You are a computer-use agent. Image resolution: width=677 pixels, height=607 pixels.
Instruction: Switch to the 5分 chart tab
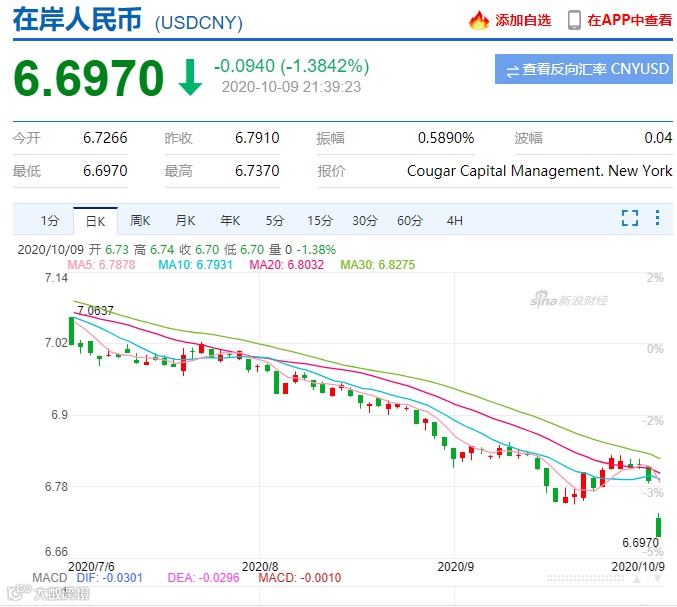pyautogui.click(x=275, y=221)
